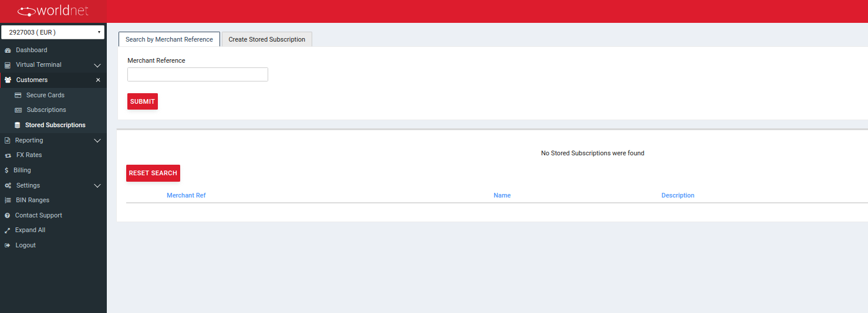Switch to Search by Merchant Reference tab

[x=169, y=39]
